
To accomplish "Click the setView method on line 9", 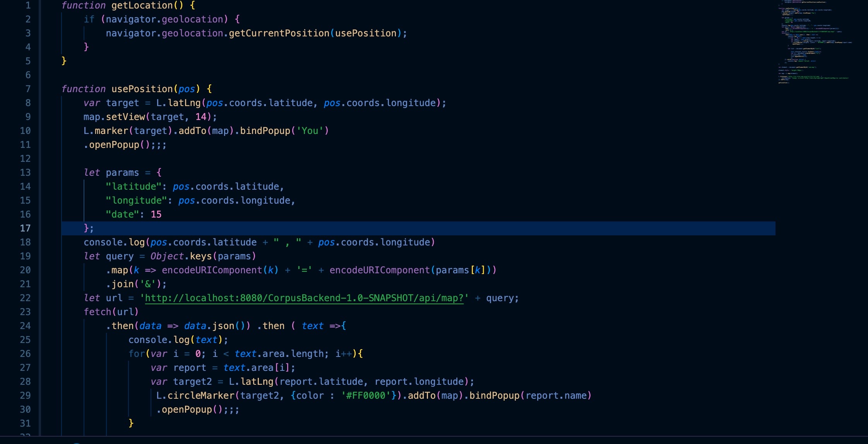I will (x=125, y=117).
